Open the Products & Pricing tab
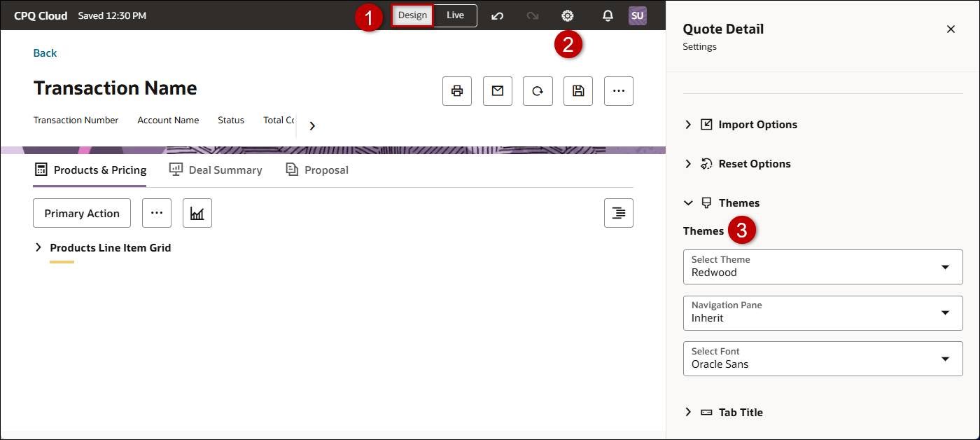Screen dimensions: 980x440 [90, 170]
